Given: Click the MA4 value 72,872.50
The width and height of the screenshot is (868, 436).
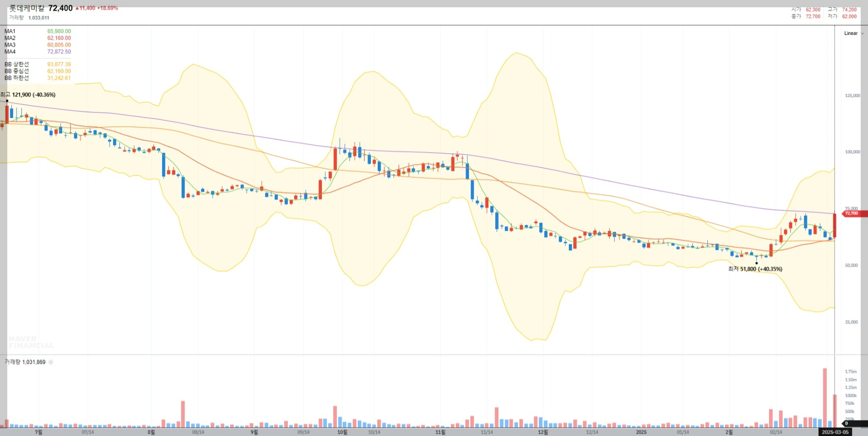Looking at the screenshot, I should (x=59, y=52).
